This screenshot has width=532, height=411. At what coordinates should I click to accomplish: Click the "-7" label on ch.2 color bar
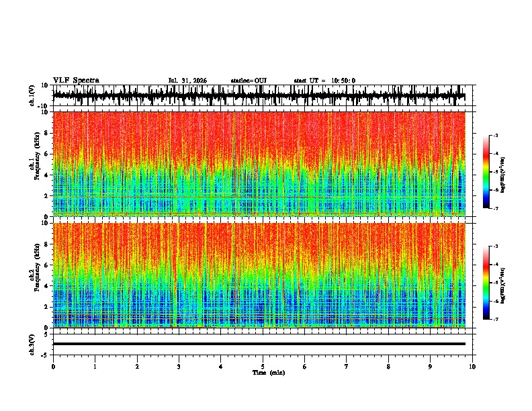pyautogui.click(x=495, y=320)
